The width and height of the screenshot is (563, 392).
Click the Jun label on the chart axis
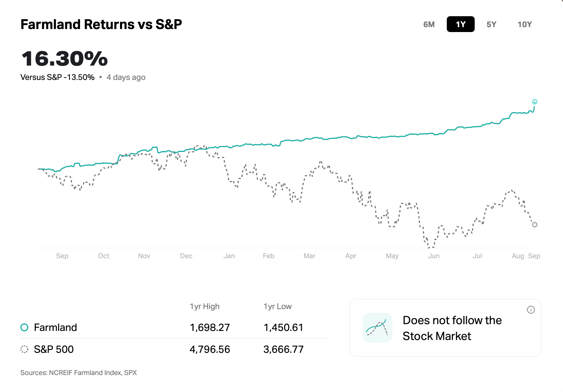[434, 256]
